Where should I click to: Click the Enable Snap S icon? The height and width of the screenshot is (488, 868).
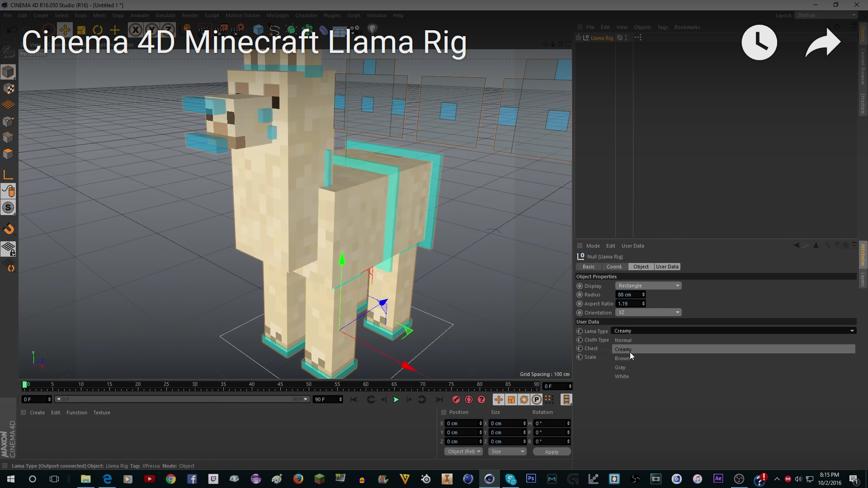point(8,208)
